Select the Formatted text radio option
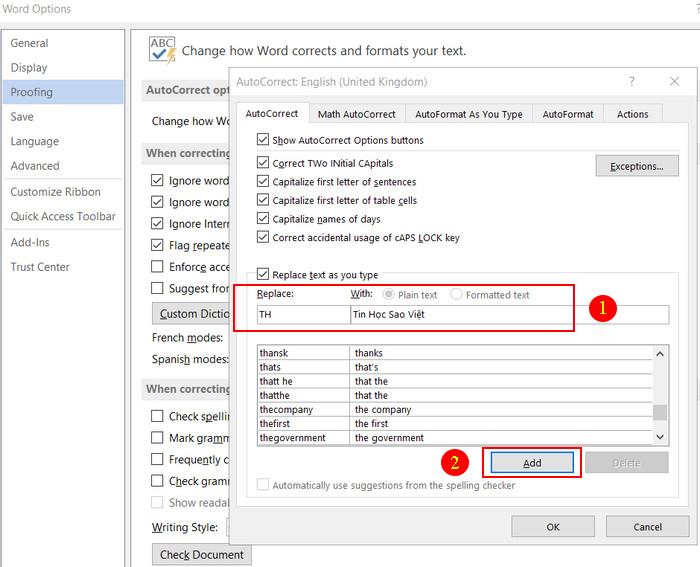Screen dimensions: 700x567 pyautogui.click(x=456, y=294)
